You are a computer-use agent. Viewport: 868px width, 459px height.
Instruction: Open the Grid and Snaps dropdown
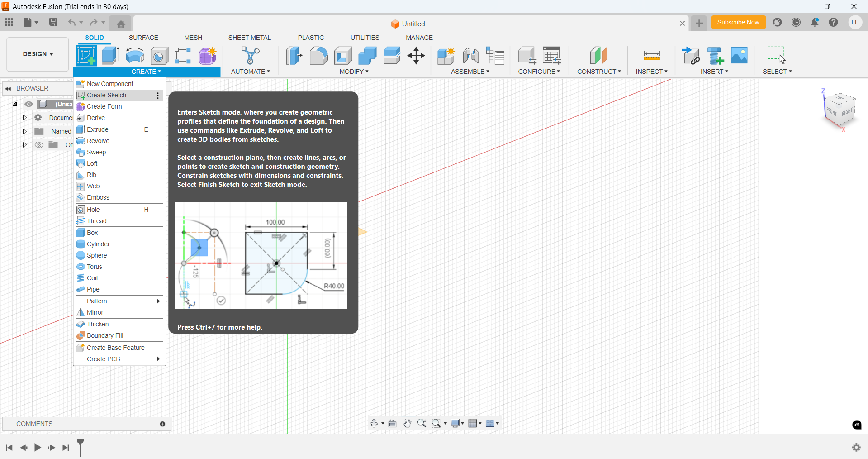(x=475, y=423)
